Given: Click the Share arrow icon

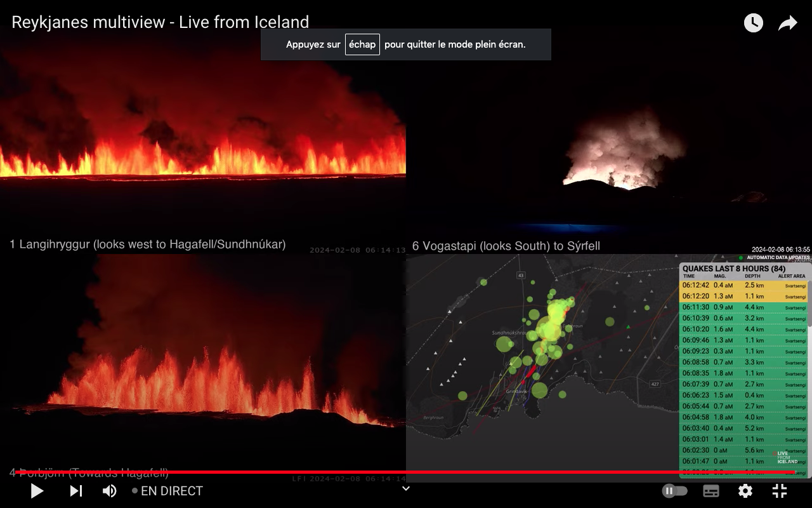Looking at the screenshot, I should pyautogui.click(x=788, y=23).
